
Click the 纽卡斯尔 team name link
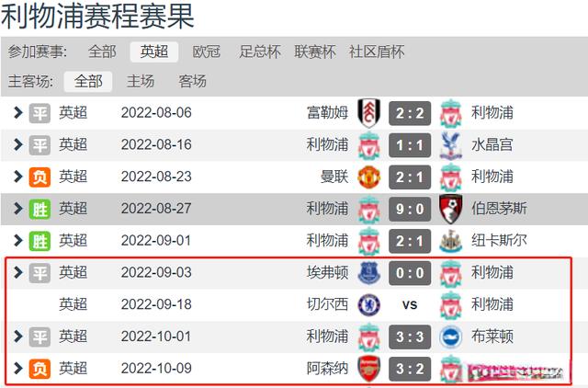(499, 241)
